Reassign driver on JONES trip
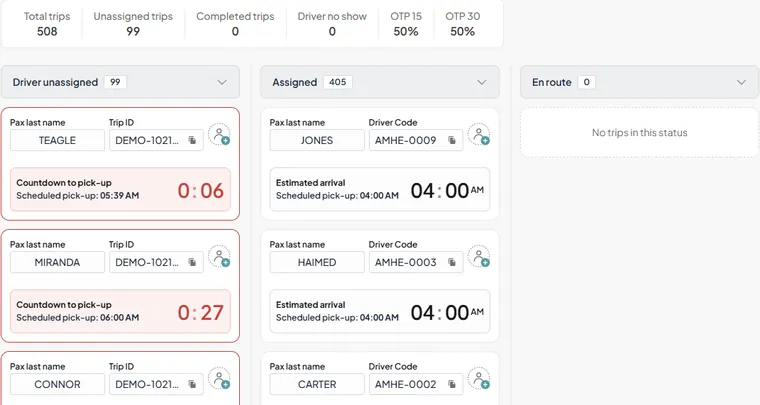 pos(479,135)
